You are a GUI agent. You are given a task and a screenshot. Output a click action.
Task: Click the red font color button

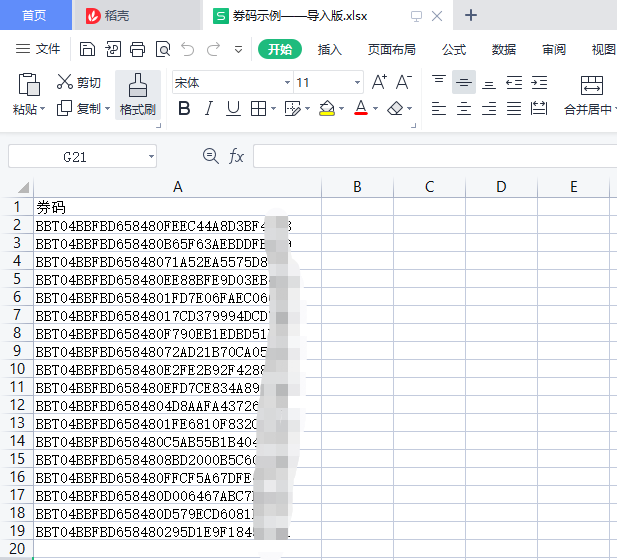click(x=361, y=109)
